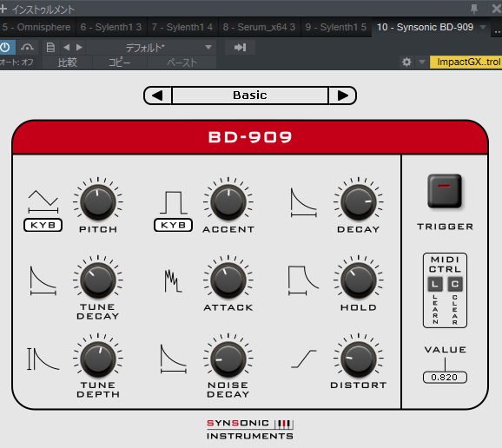Click the ペースト paste button

click(182, 63)
